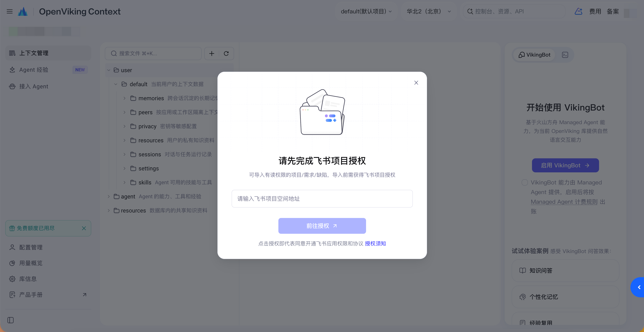The width and height of the screenshot is (644, 332).
Task: Expand the shared resources root folder
Action: click(109, 211)
